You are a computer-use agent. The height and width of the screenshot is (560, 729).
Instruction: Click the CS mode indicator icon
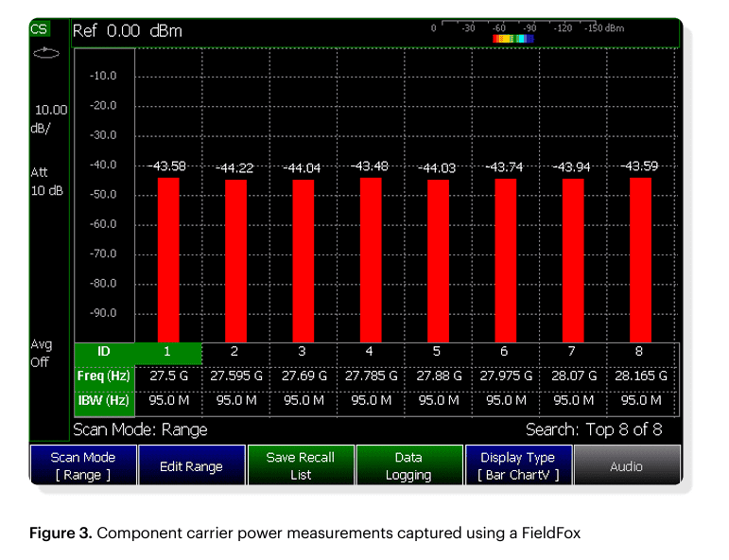[40, 28]
